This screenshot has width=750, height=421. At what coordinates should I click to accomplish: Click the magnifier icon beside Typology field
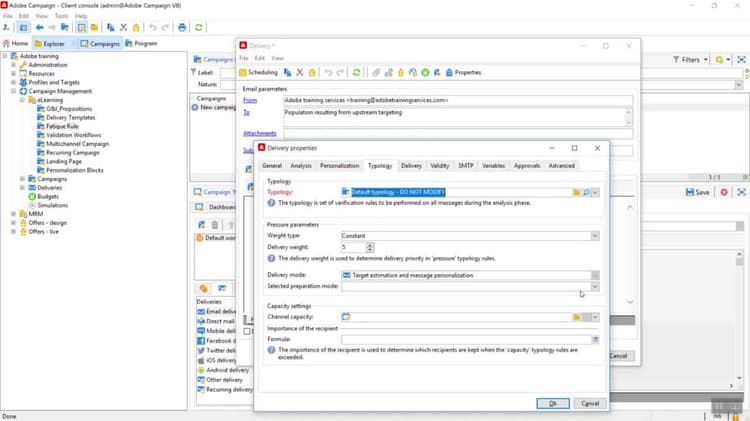[x=586, y=193]
